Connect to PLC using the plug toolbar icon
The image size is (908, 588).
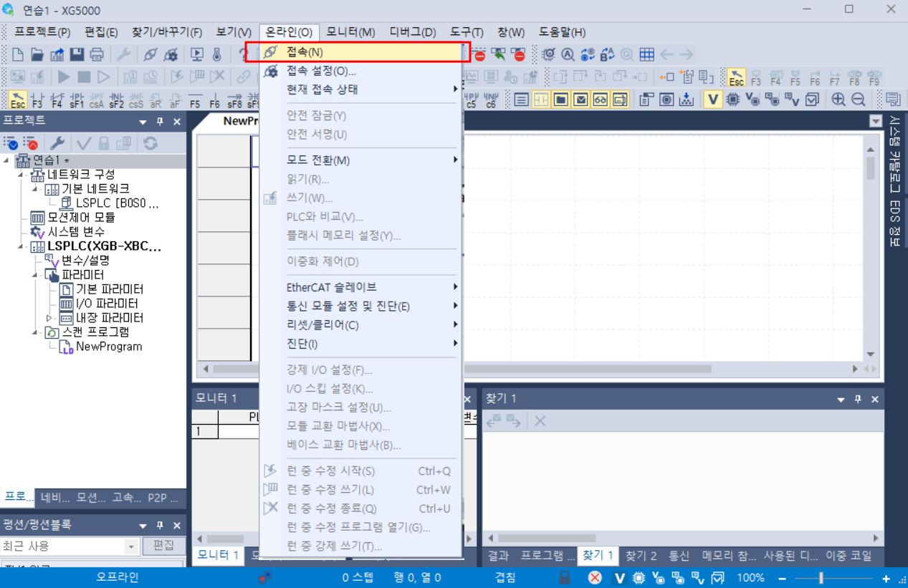click(150, 54)
